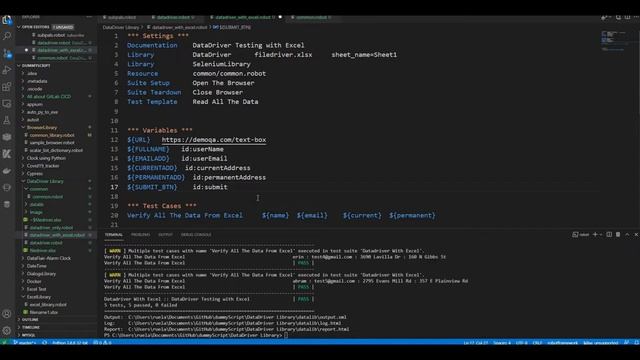Viewport: 640px width, 360px height.
Task: Open the Manage gear icon
Action: pyautogui.click(x=7, y=331)
